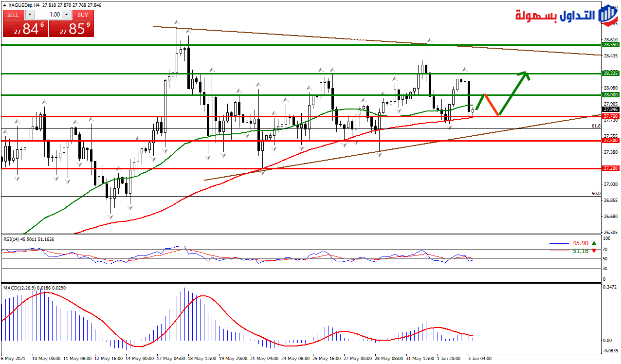
Task: Select the '28.000' green price level label
Action: tap(610, 95)
